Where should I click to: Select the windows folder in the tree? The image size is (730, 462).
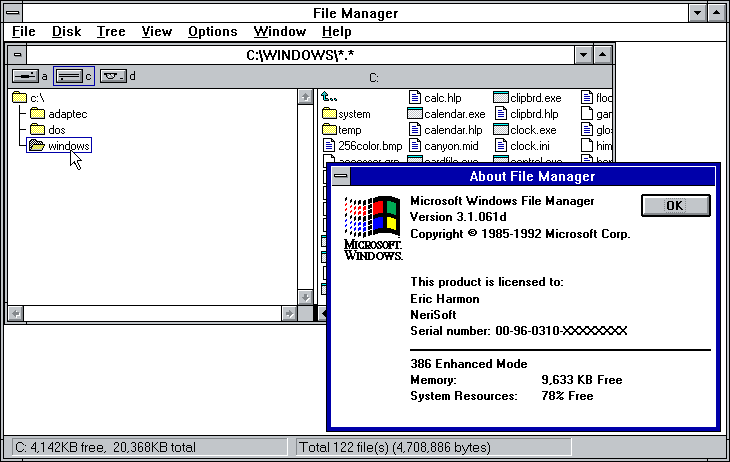(59, 146)
